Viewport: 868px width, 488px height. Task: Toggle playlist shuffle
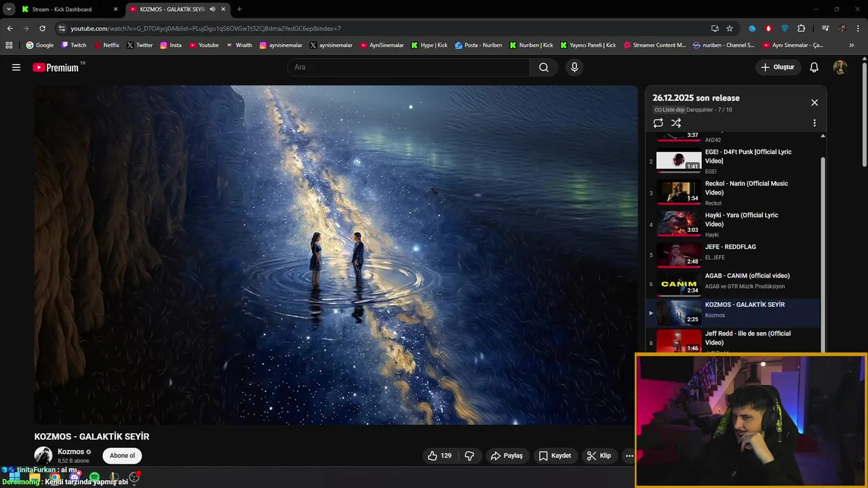pyautogui.click(x=676, y=123)
